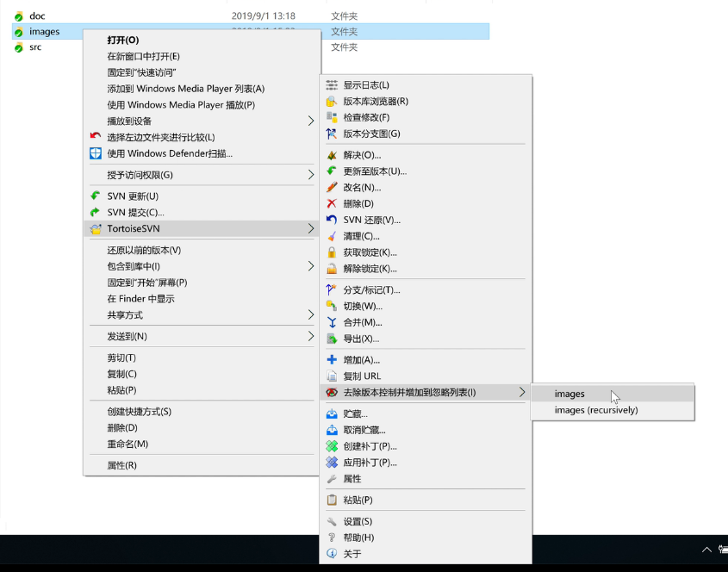The image size is (728, 572).
Task: Select 在新窗口中打开(E)
Action: [x=202, y=56]
